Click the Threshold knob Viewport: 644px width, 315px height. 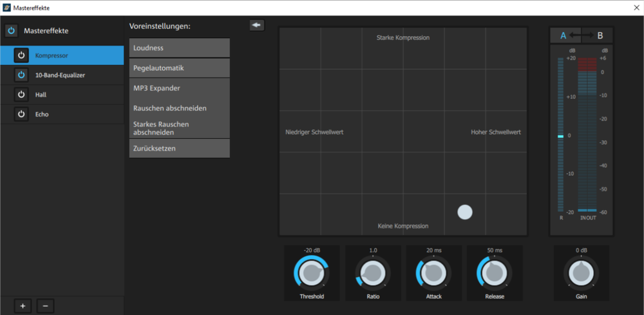312,274
